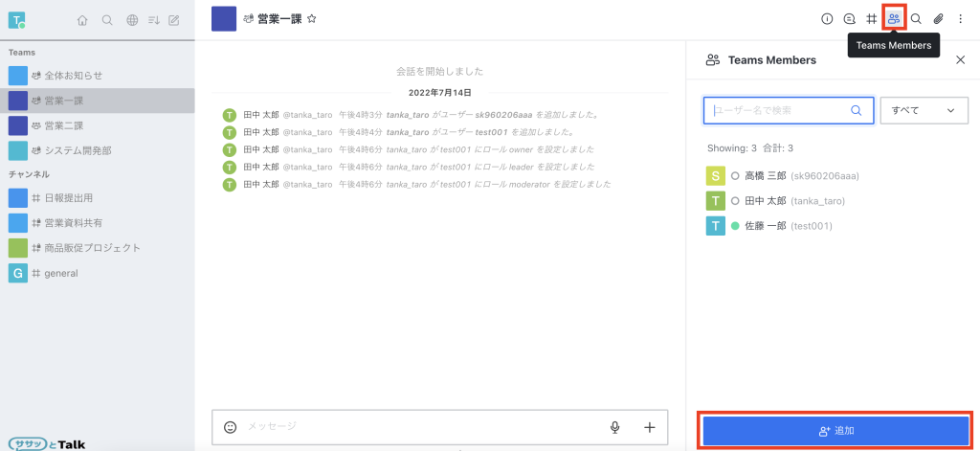Click the 2022年7月14日 date divider label

point(440,93)
